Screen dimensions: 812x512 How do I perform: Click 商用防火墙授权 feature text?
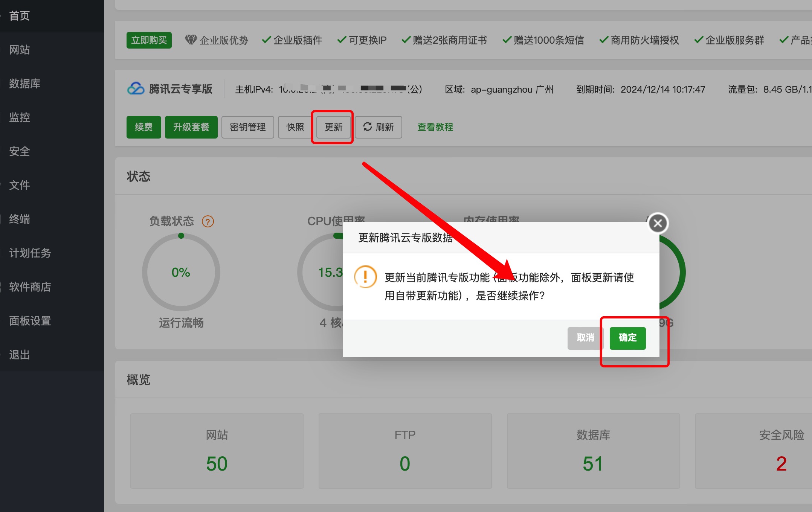(x=644, y=40)
